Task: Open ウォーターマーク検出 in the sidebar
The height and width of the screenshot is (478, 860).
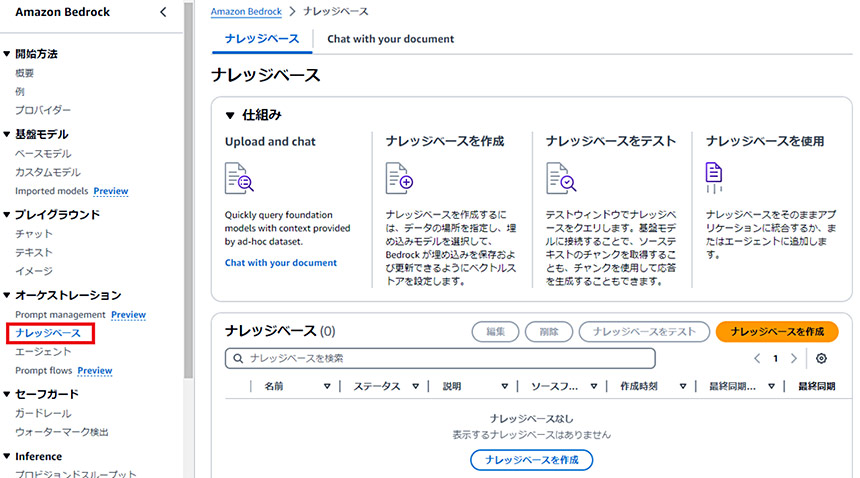Action: click(61, 432)
